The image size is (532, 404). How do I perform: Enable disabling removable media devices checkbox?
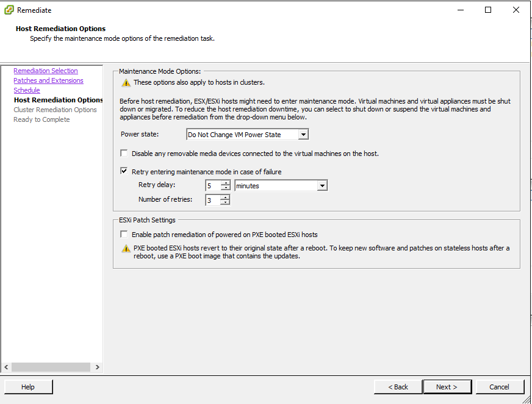124,154
